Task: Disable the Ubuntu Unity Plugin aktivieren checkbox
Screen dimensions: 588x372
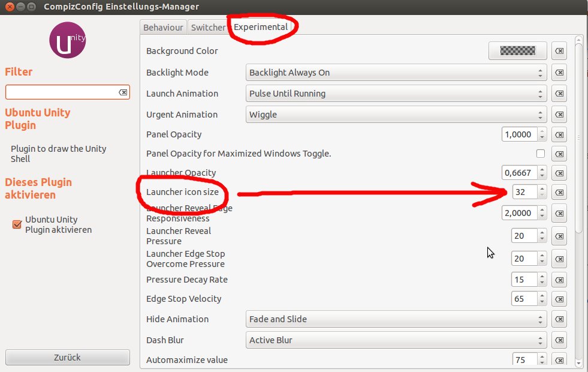Action: pyautogui.click(x=17, y=224)
